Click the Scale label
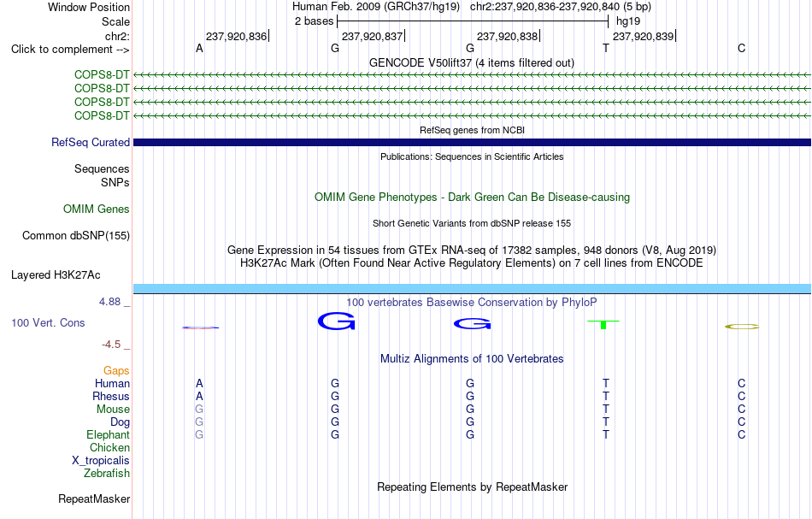 [x=115, y=21]
